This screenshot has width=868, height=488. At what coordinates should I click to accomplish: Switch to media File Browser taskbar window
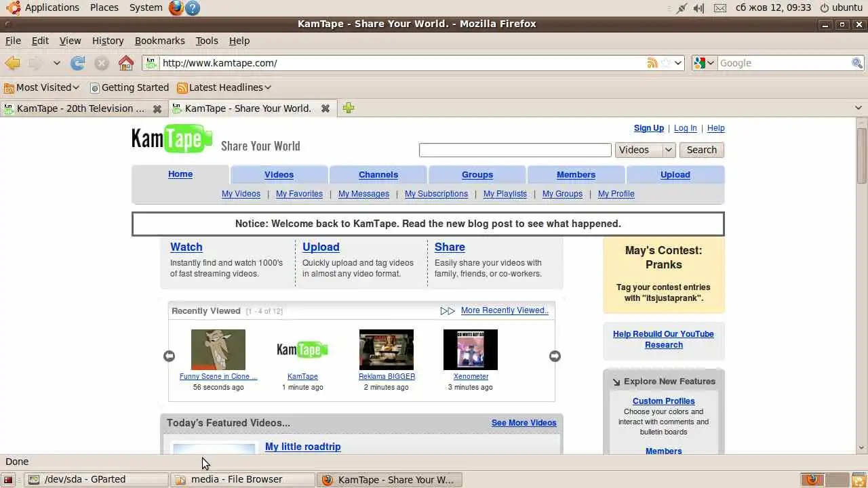click(243, 480)
